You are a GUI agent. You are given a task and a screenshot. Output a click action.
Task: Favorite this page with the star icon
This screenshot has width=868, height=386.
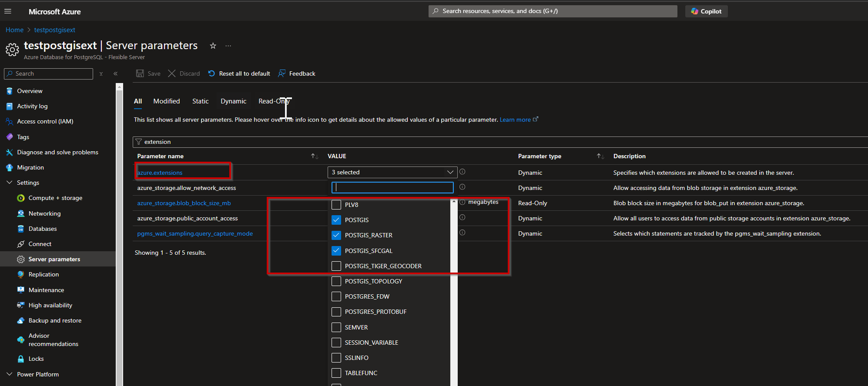213,46
